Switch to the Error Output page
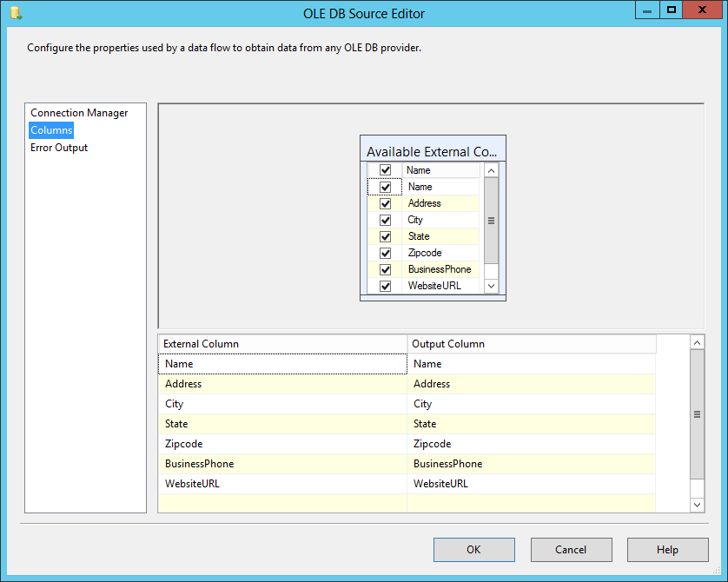Image resolution: width=728 pixels, height=582 pixels. click(58, 147)
